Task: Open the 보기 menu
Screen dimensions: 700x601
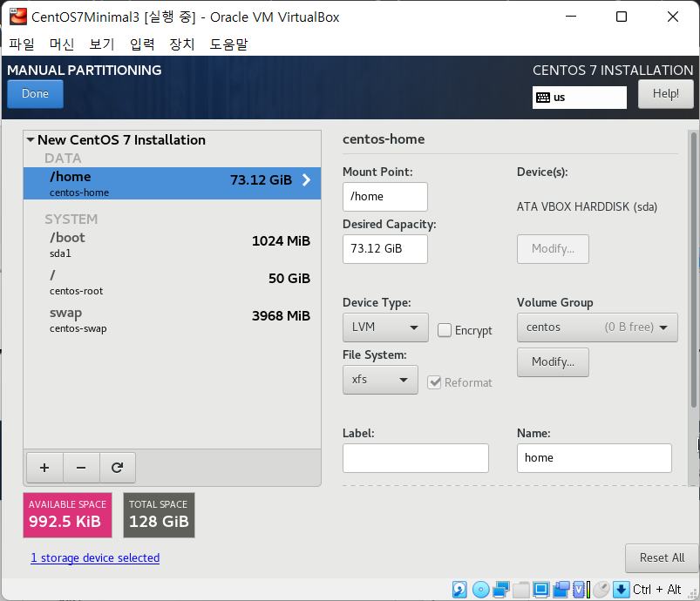Action: 102,44
